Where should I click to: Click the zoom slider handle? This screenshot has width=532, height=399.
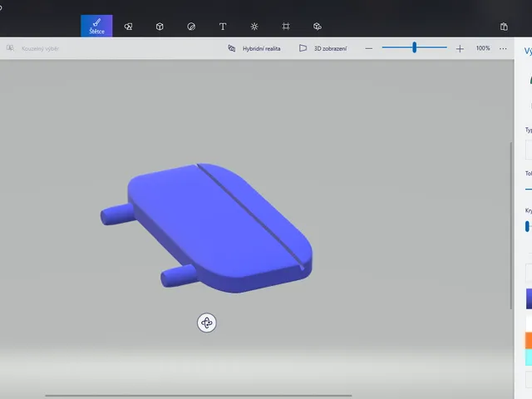point(414,47)
